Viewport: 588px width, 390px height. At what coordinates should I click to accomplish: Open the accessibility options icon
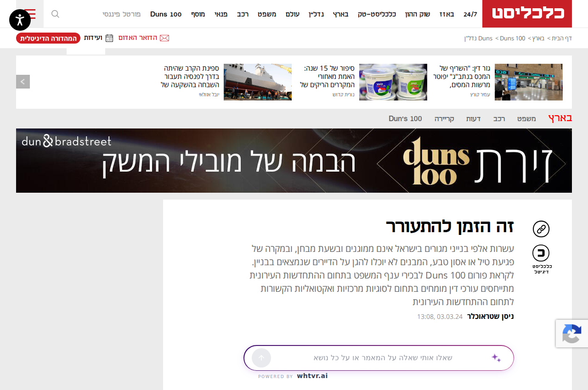tap(20, 20)
